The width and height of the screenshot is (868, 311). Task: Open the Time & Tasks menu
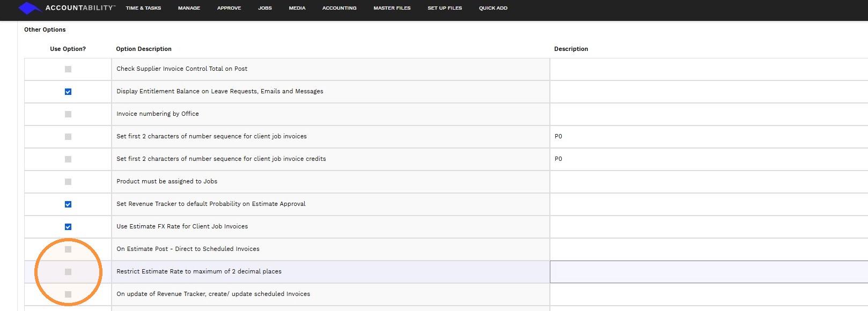(143, 8)
